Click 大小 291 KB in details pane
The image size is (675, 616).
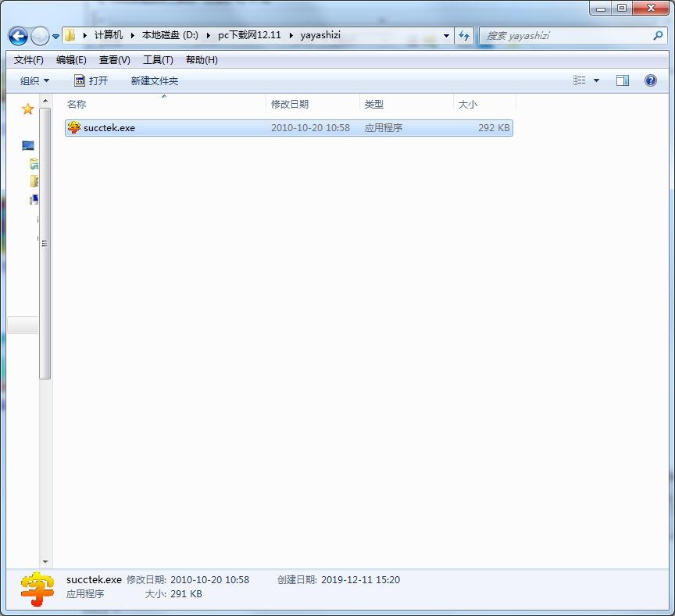point(173,594)
